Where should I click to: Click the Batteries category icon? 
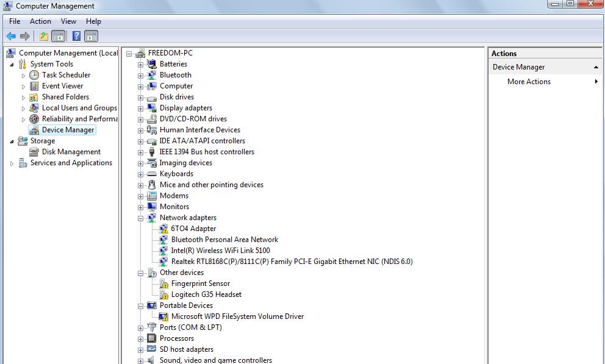coord(152,64)
